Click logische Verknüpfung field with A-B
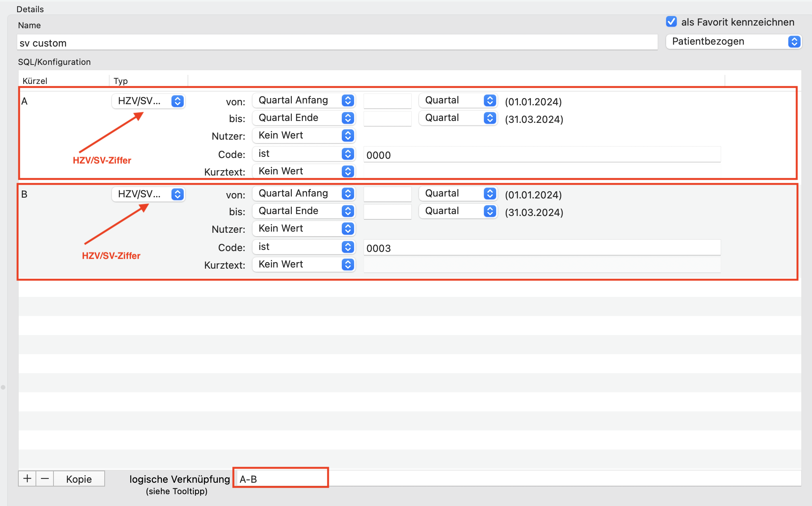Screen dimensions: 812x506 click(x=281, y=479)
